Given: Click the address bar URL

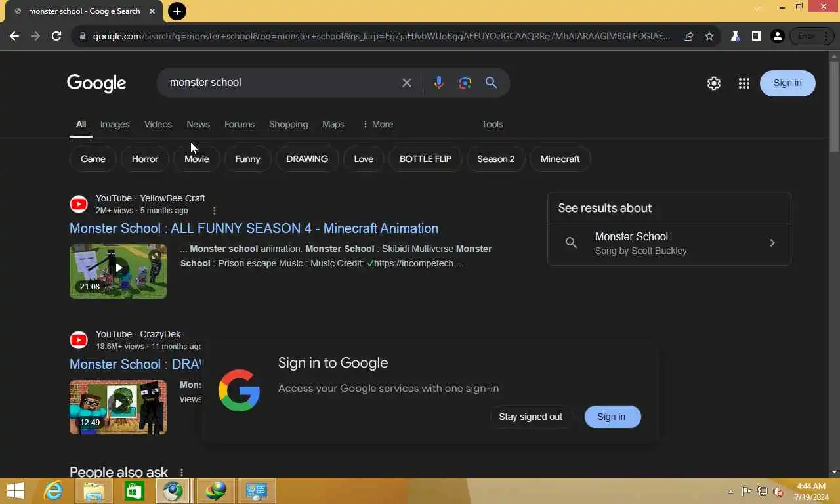Looking at the screenshot, I should (381, 36).
